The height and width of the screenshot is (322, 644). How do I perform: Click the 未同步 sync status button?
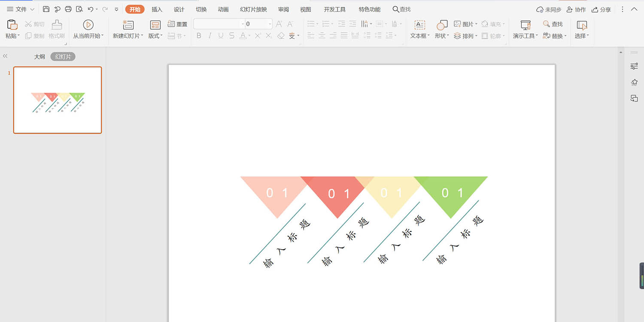(x=549, y=9)
